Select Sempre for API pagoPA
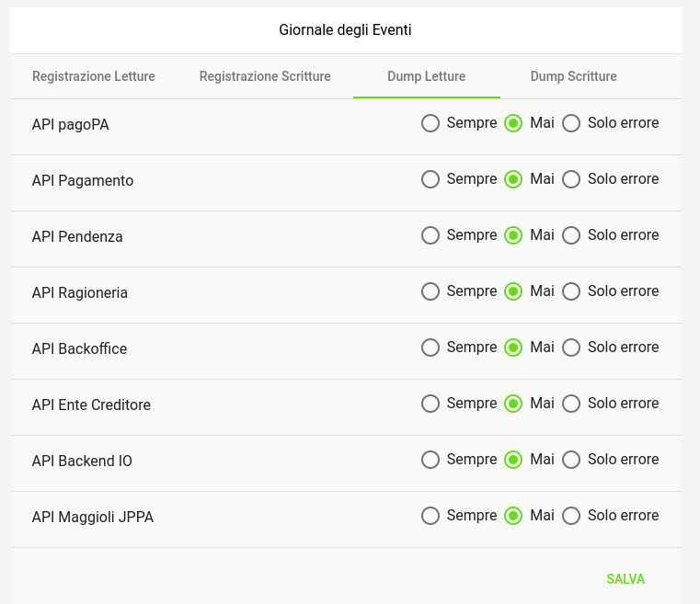Screen dimensions: 700x604 430,123
